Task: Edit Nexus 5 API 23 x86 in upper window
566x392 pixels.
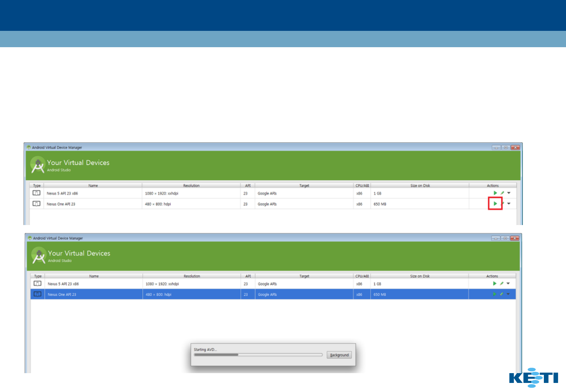Action: [x=503, y=193]
